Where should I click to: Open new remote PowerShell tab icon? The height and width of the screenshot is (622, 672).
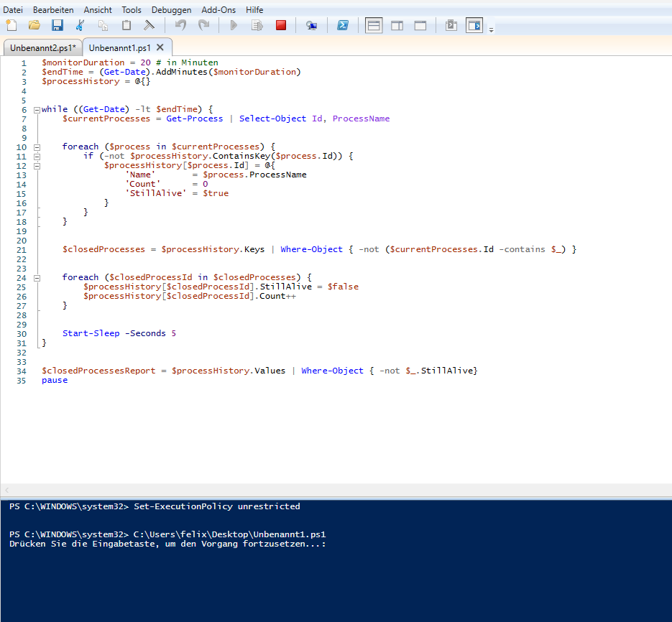(x=312, y=26)
